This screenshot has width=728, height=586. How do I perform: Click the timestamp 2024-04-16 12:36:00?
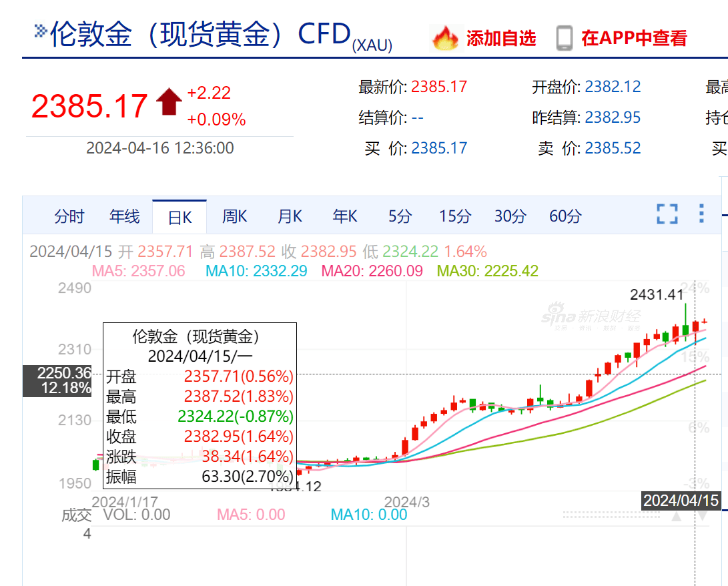(x=159, y=148)
